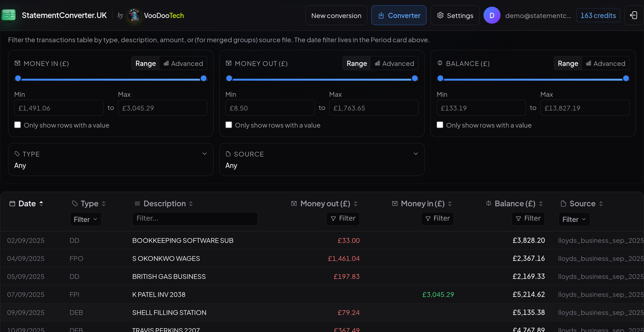
Task: Click coin icon in Balance column header
Action: (x=489, y=203)
